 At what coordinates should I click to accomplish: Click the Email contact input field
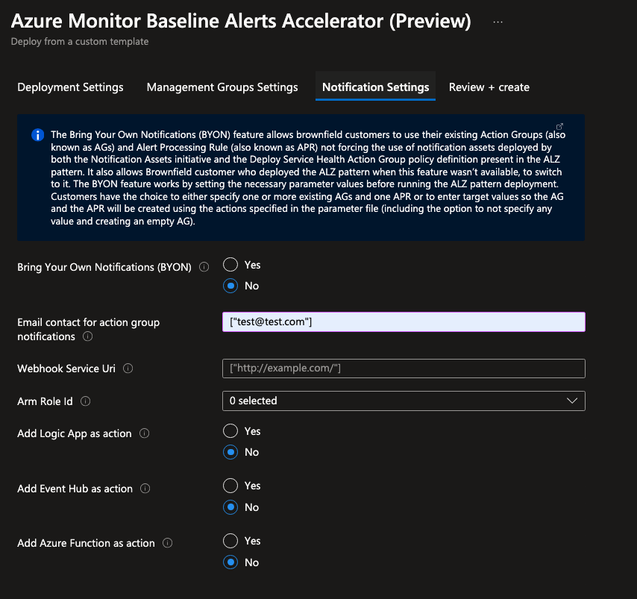403,322
